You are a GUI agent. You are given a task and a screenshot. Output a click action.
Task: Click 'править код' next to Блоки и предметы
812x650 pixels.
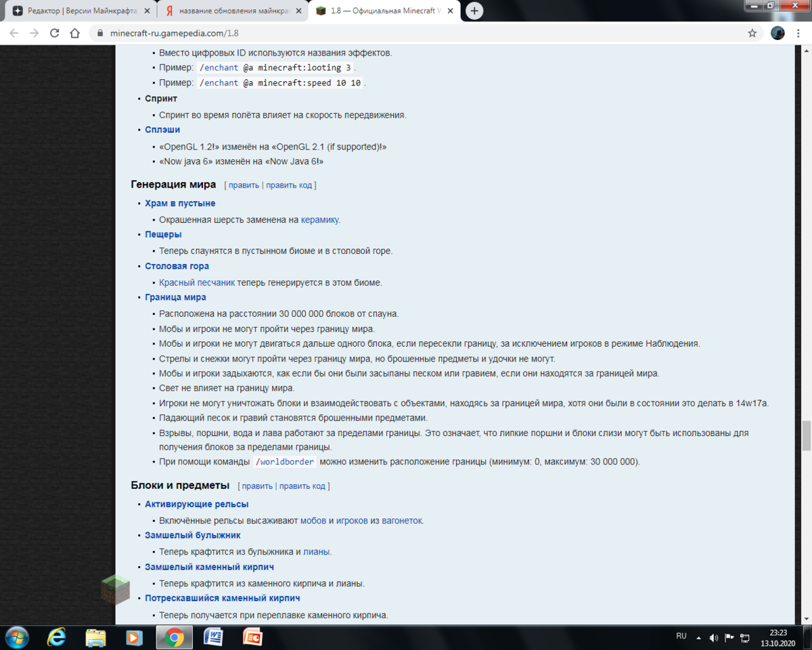tap(302, 486)
